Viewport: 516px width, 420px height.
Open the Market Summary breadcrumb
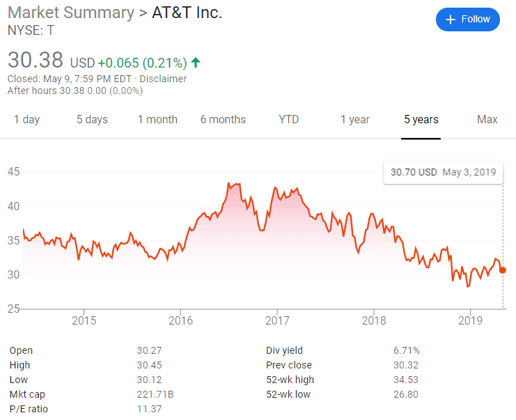(70, 13)
